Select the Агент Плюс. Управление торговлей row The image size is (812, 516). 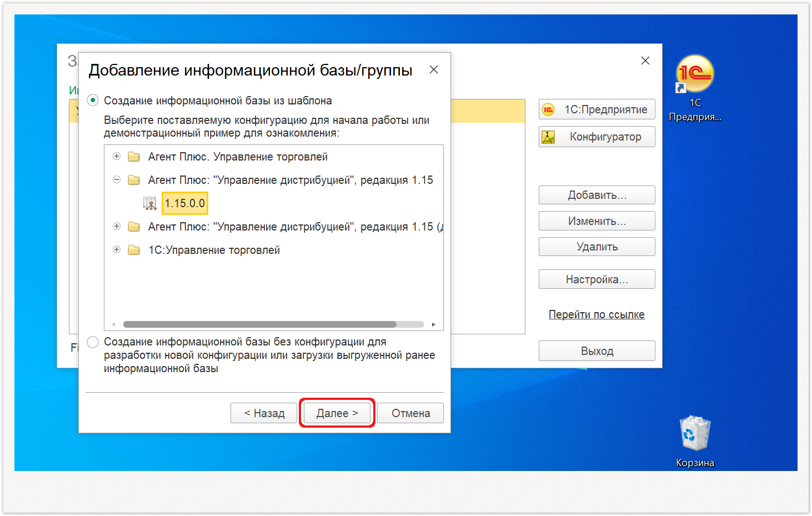pyautogui.click(x=238, y=157)
